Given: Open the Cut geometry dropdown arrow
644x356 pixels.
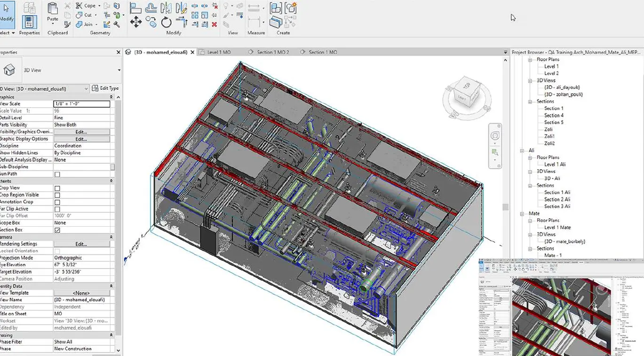Looking at the screenshot, I should [96, 15].
